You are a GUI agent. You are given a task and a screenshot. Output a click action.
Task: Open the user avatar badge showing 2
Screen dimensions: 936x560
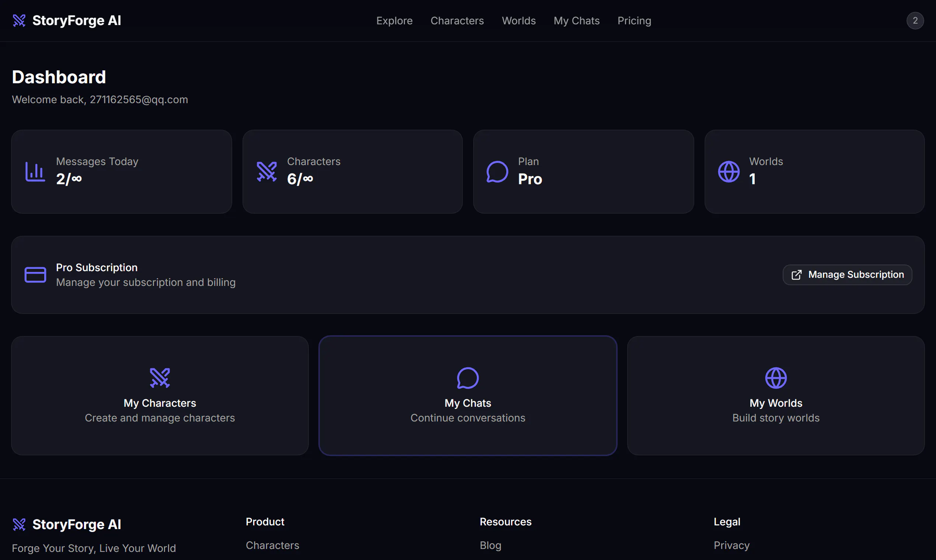pyautogui.click(x=915, y=20)
